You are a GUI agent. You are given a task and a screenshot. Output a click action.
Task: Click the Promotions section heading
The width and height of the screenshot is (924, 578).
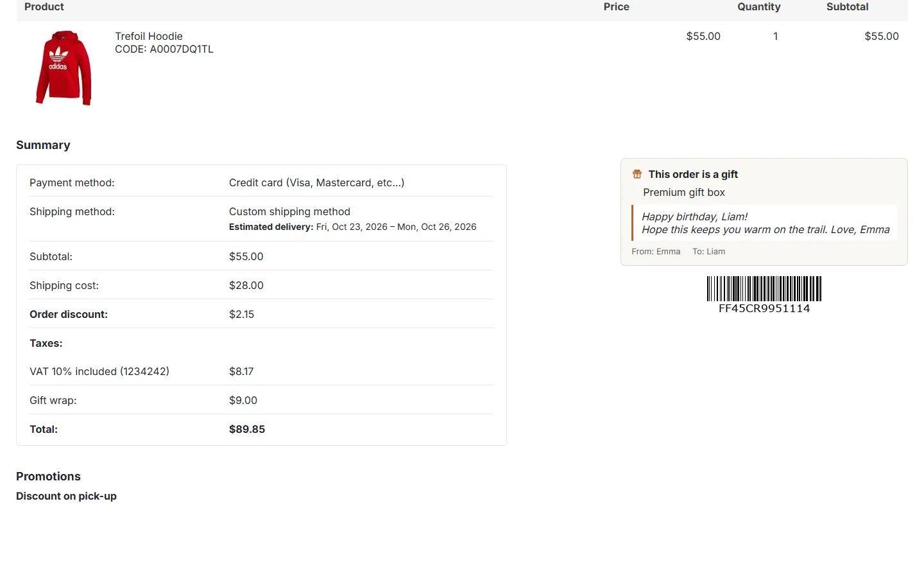click(48, 477)
